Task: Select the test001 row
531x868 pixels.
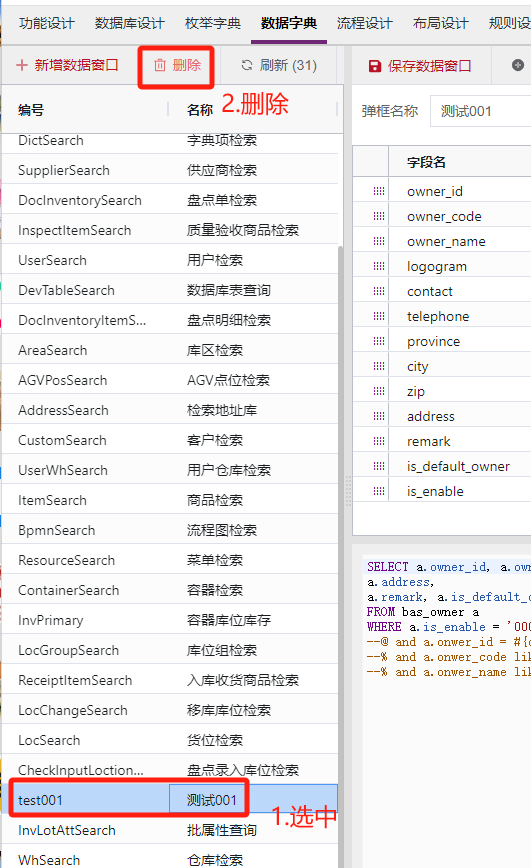Action: tap(169, 800)
